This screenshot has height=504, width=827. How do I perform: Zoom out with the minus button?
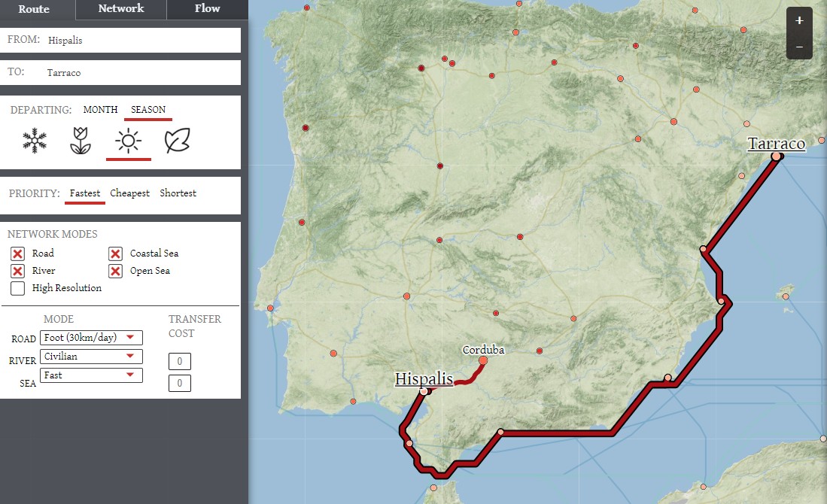[799, 47]
